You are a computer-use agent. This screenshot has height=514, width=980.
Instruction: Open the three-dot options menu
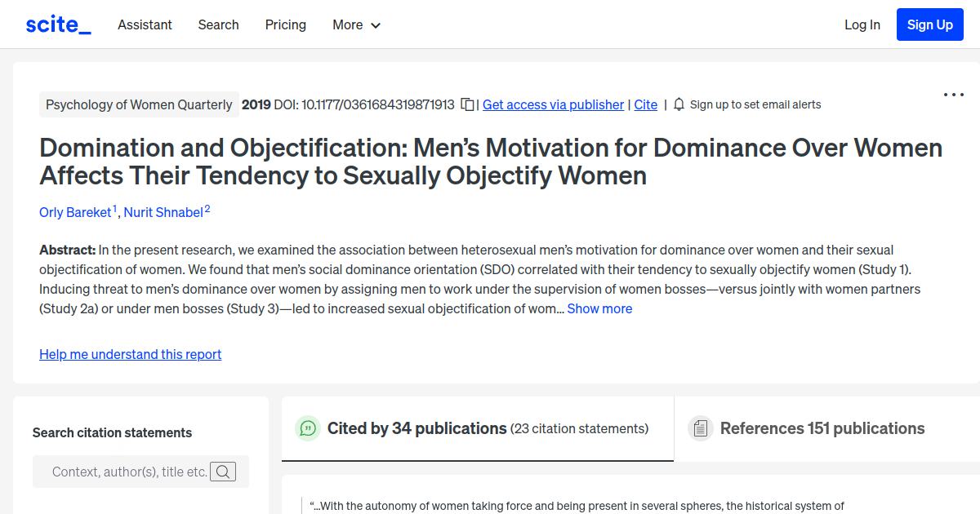coord(953,95)
